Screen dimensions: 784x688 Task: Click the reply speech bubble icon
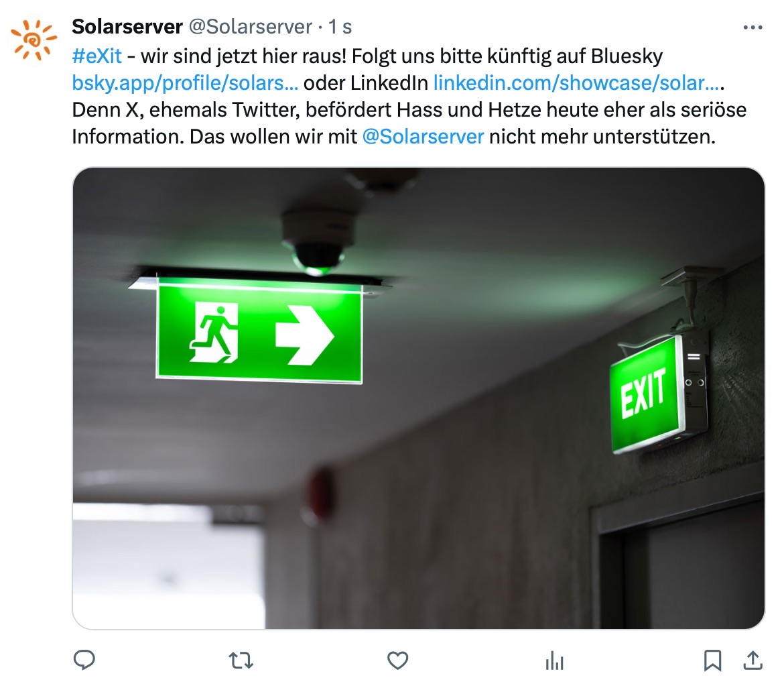[x=84, y=660]
